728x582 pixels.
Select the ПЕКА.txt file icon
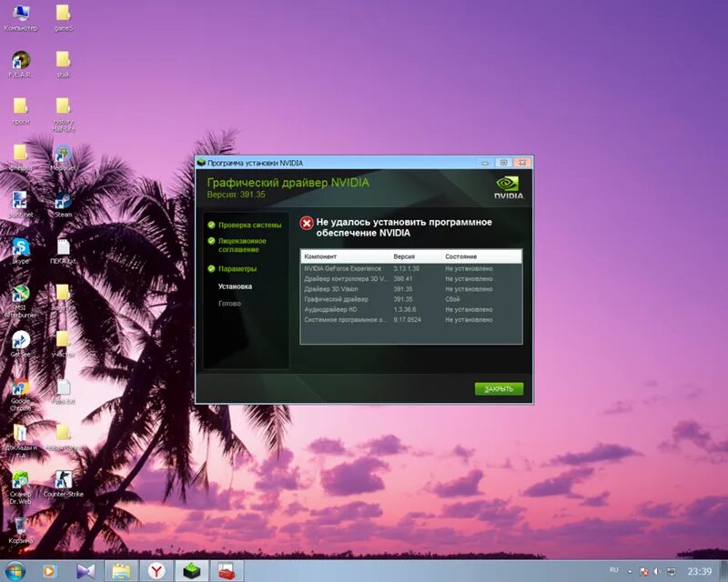pyautogui.click(x=63, y=251)
